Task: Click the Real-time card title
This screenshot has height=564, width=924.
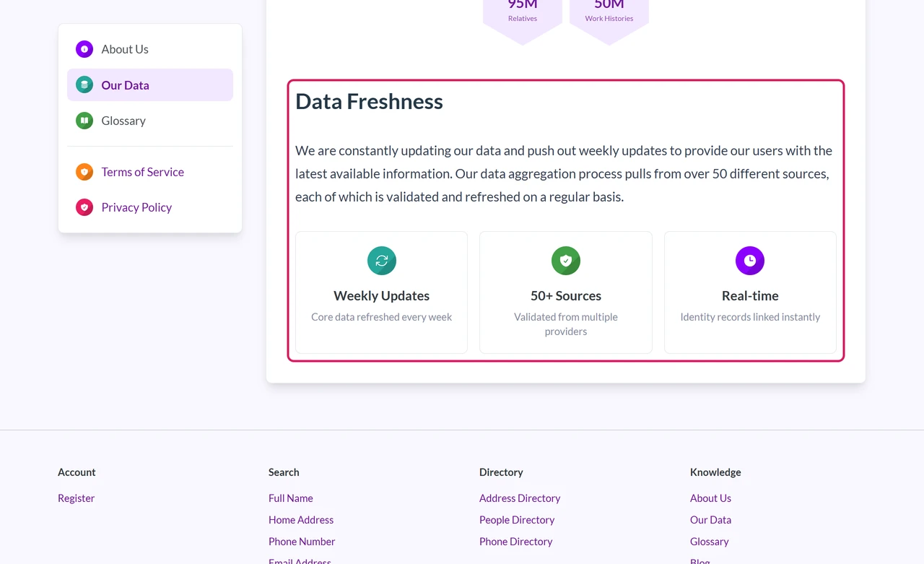Action: pos(750,296)
